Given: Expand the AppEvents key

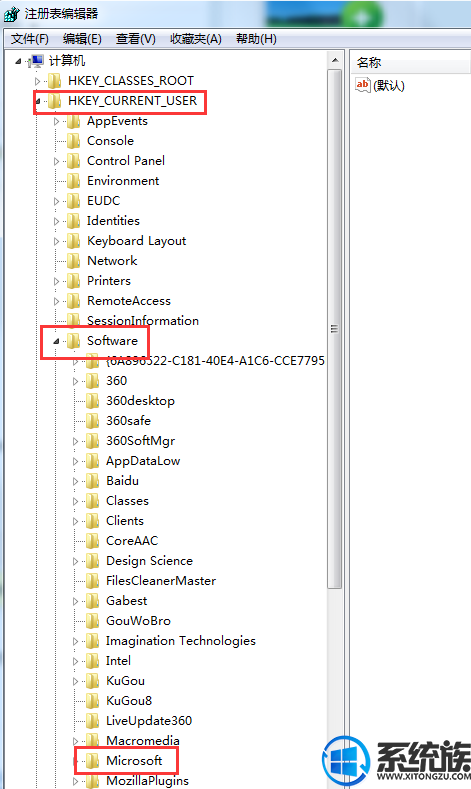Looking at the screenshot, I should click(56, 121).
